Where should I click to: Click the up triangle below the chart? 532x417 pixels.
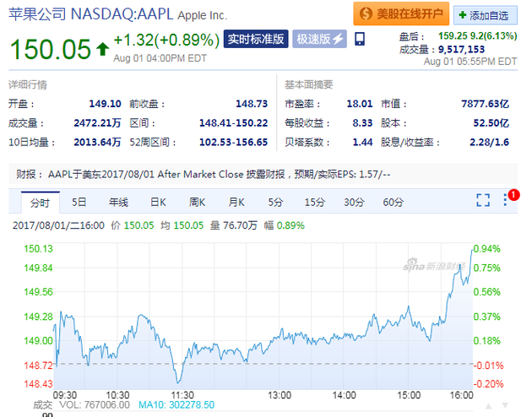click(x=489, y=406)
